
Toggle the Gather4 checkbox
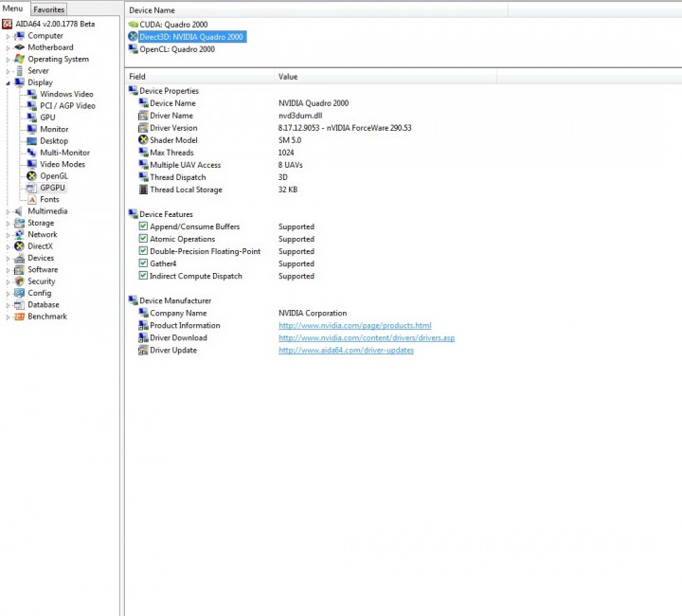point(143,263)
